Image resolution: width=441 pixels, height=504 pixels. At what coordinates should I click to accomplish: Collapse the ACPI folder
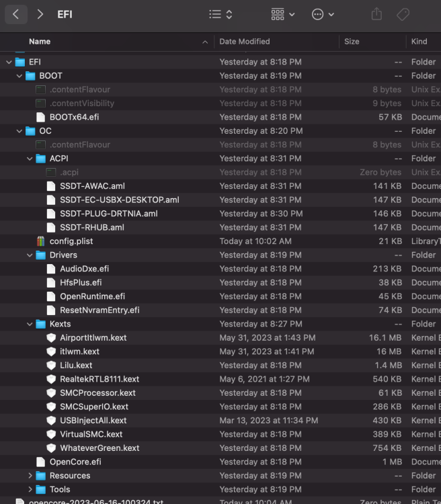click(30, 159)
